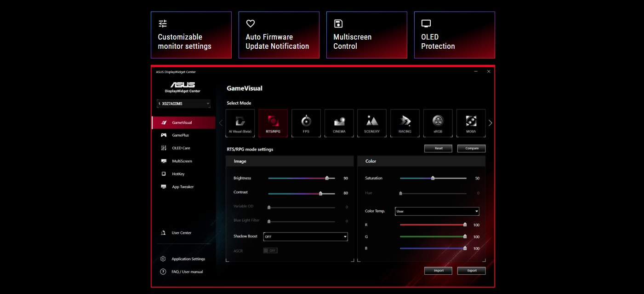Select the SCENERY mode icon
644x294 pixels.
(372, 123)
